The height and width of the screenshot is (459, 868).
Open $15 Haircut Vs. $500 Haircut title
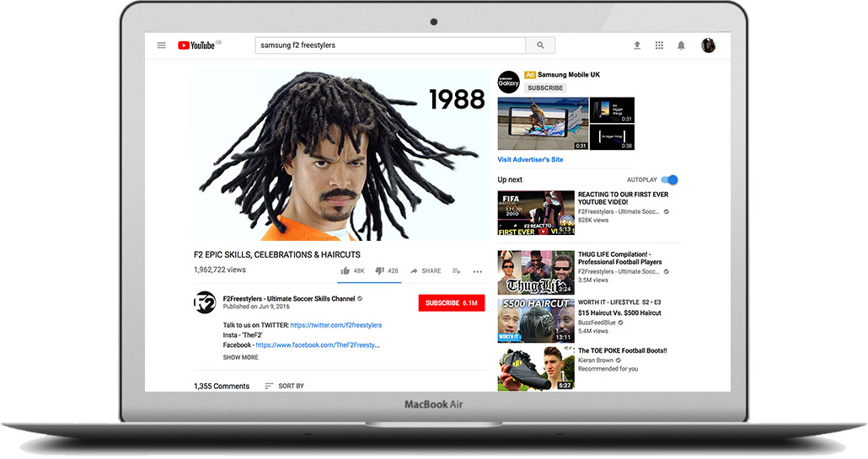coord(619,313)
